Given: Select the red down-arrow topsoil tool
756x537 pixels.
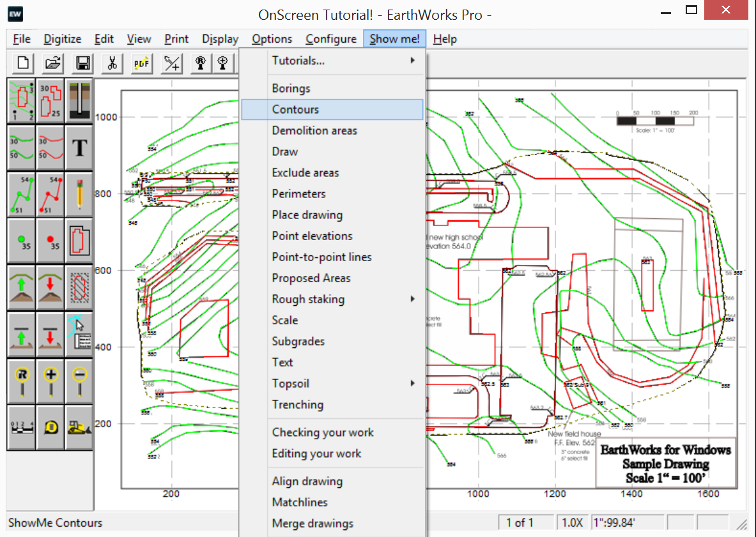Looking at the screenshot, I should pos(50,287).
